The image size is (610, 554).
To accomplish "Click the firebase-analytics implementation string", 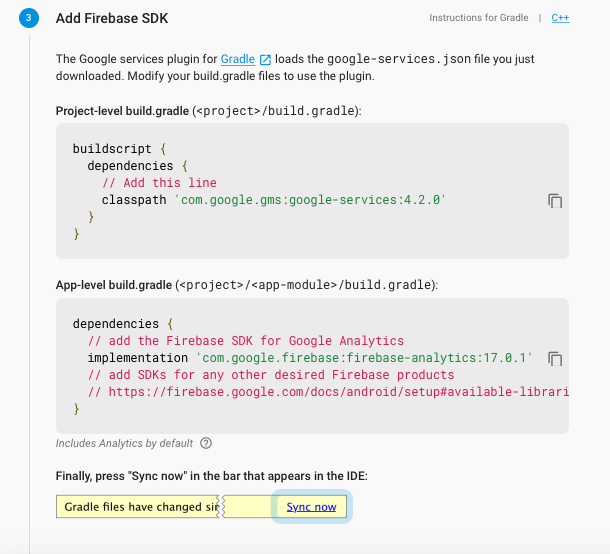I will click(x=364, y=358).
